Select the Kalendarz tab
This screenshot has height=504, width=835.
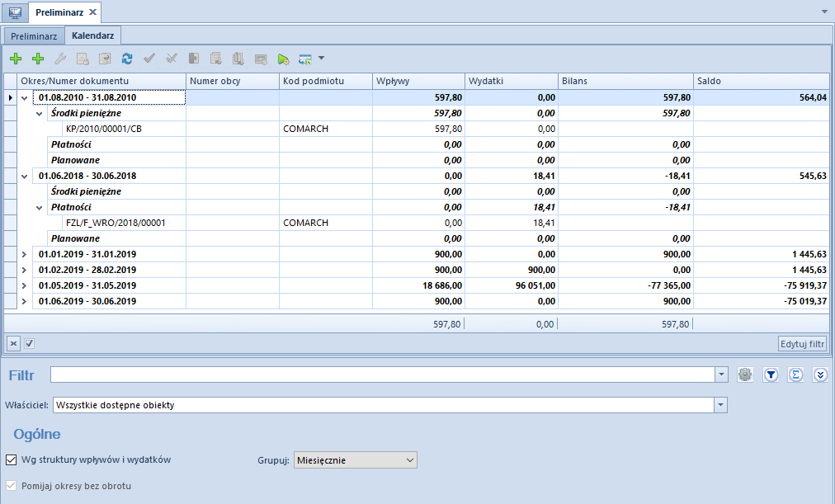92,35
